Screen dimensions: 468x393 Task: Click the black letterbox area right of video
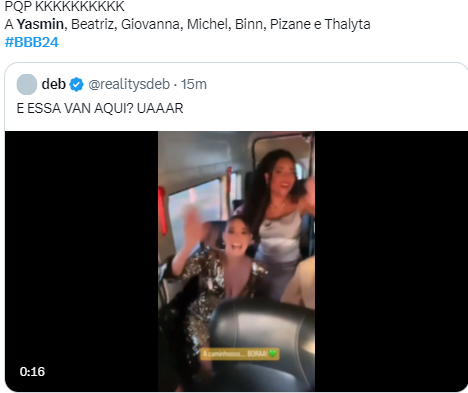[x=391, y=261]
